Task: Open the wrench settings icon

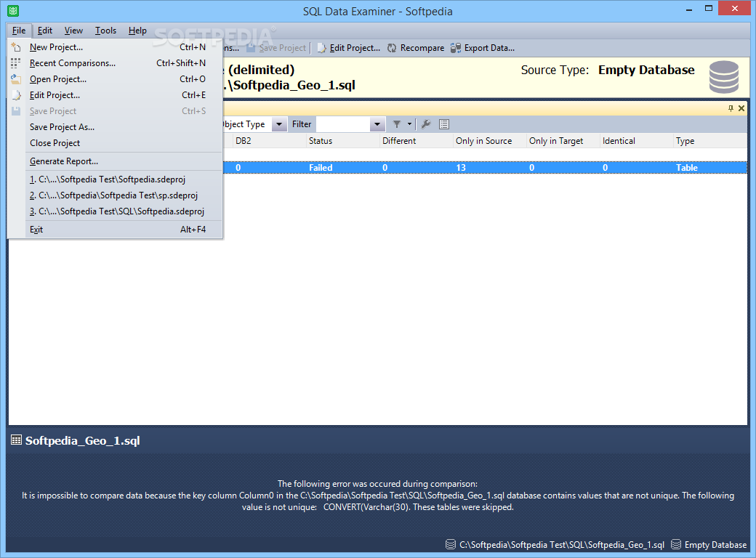Action: point(425,124)
